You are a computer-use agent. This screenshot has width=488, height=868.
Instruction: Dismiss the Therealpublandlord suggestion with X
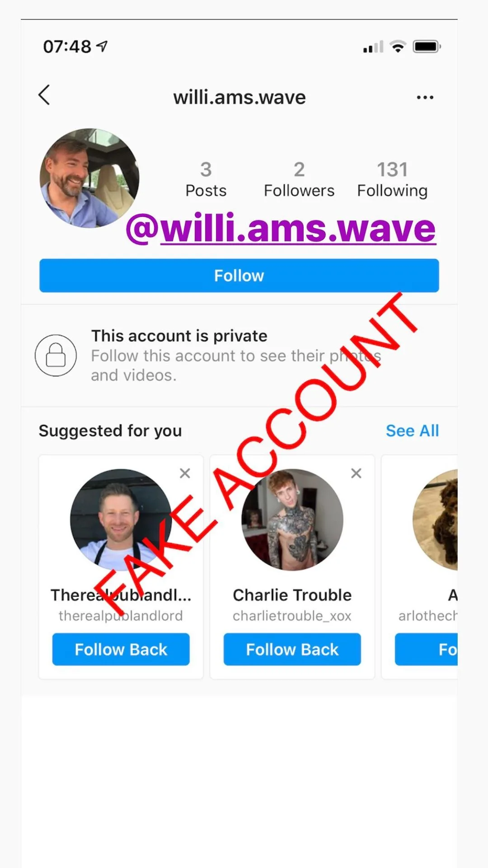[x=185, y=473]
